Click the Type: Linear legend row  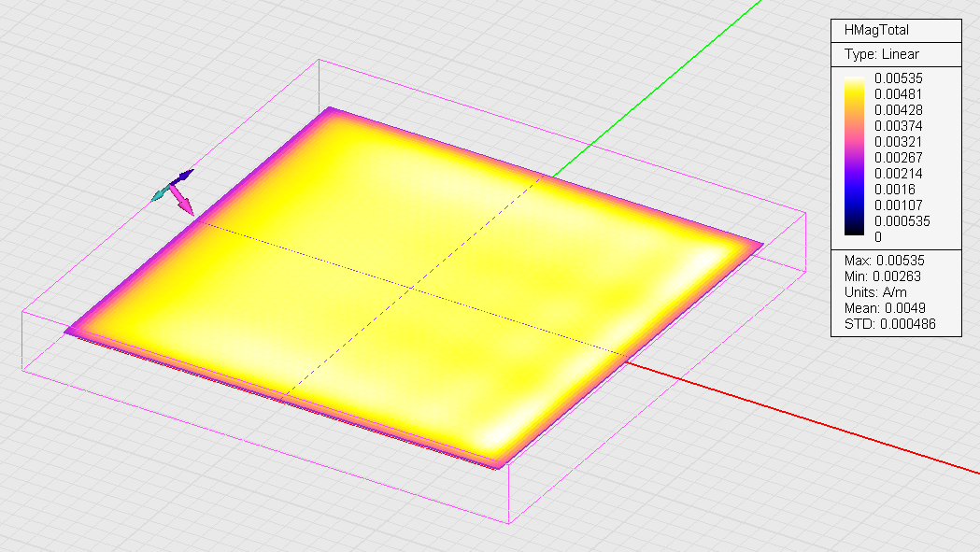pyautogui.click(x=881, y=54)
